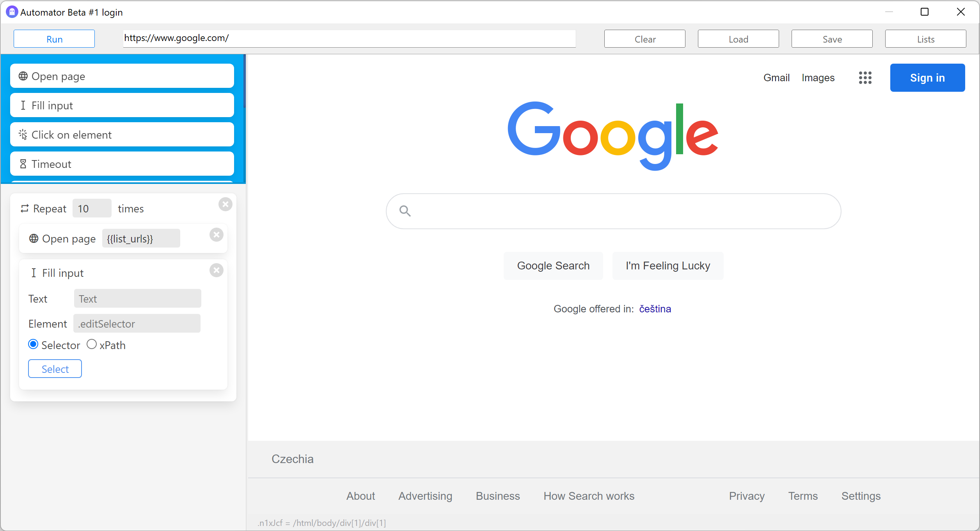Open the Google apps grid icon
Image resolution: width=980 pixels, height=531 pixels.
point(865,78)
